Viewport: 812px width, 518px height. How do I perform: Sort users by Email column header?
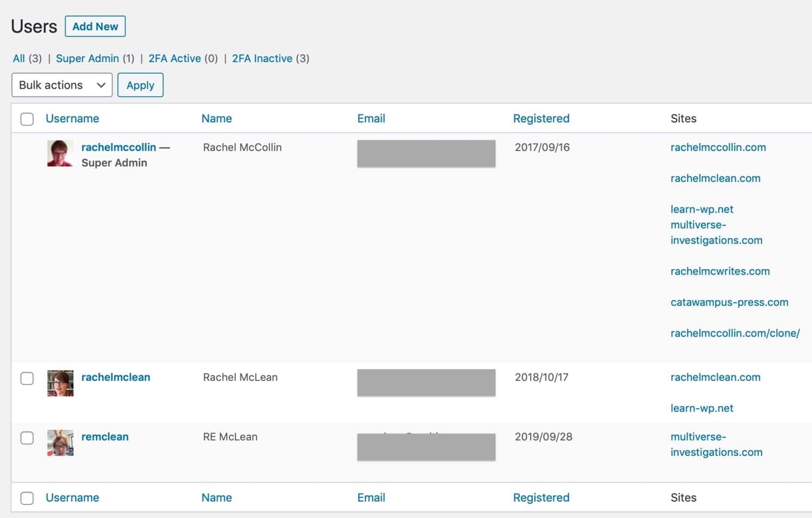371,119
